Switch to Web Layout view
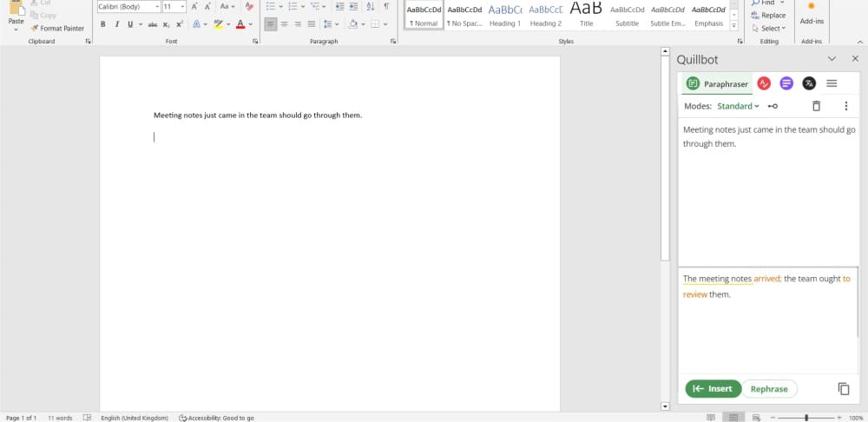The height and width of the screenshot is (422, 868). pyautogui.click(x=756, y=418)
